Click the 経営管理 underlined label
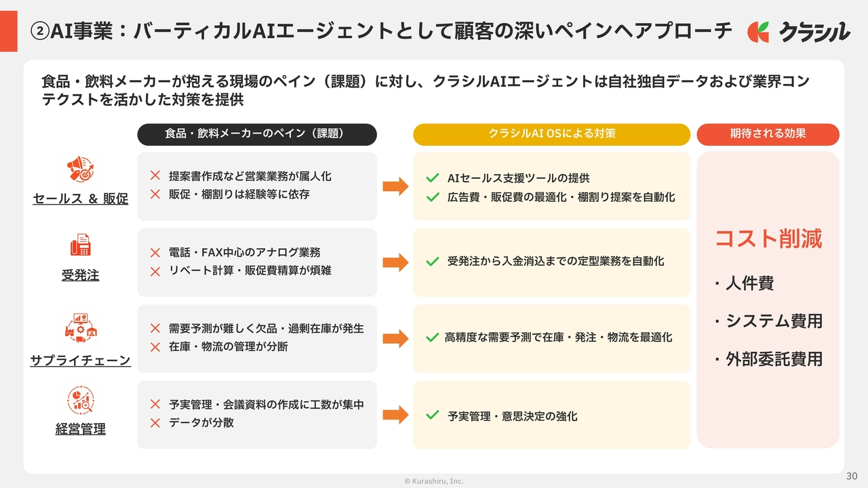Viewport: 868px width, 488px height. (80, 429)
